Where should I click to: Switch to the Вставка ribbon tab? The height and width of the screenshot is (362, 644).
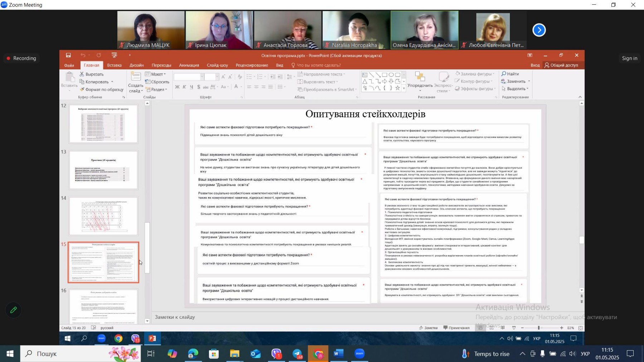click(x=114, y=65)
